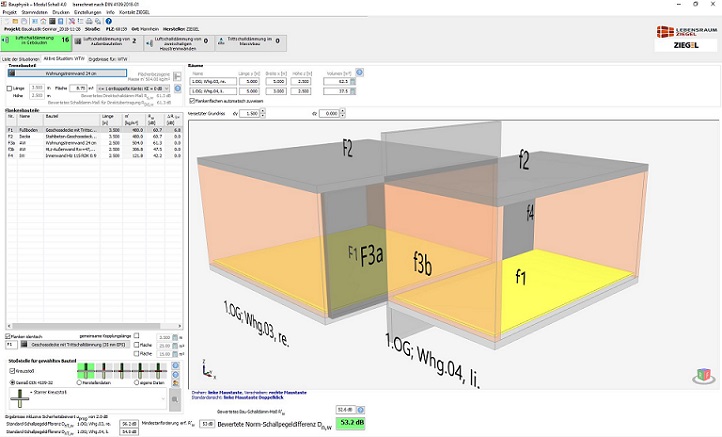Click the last junction type icon in row
This screenshot has height=437, width=722.
pyautogui.click(x=159, y=372)
